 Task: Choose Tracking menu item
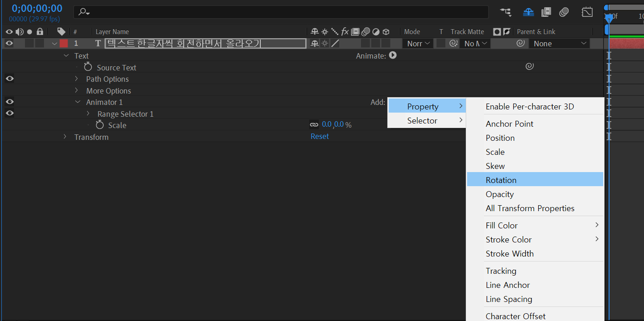(535, 271)
